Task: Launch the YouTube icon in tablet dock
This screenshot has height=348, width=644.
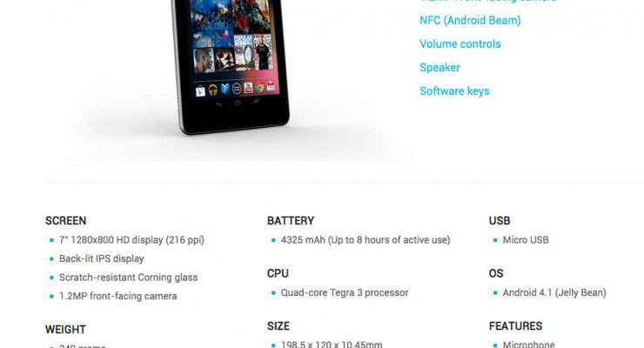Action: click(248, 87)
